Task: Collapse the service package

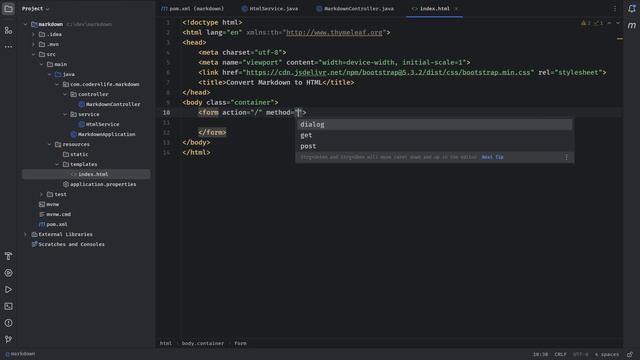Action: tap(65, 114)
